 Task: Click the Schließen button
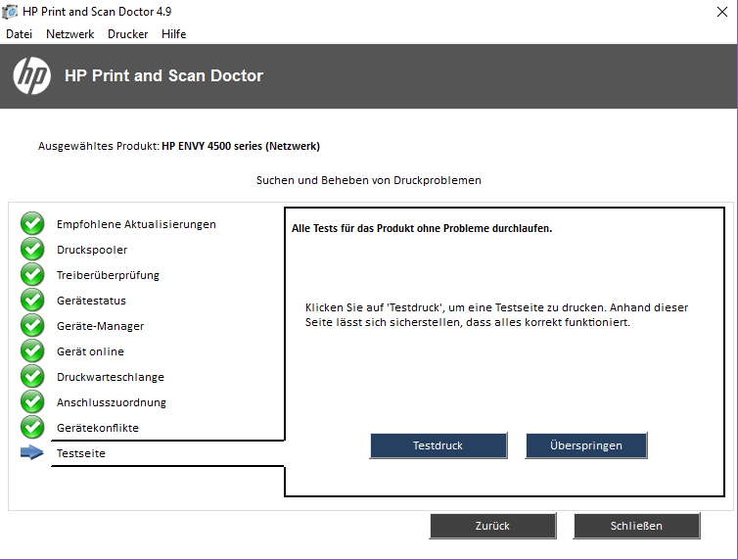click(x=636, y=526)
